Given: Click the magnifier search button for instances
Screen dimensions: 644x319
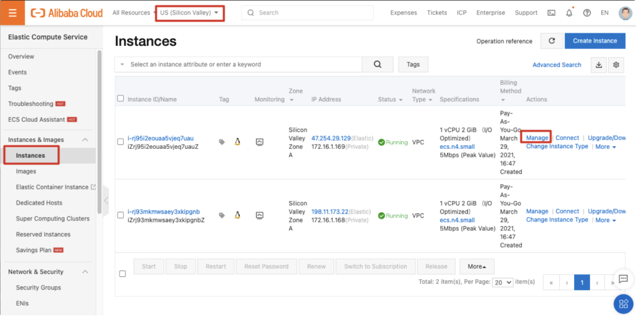Looking at the screenshot, I should click(x=377, y=65).
